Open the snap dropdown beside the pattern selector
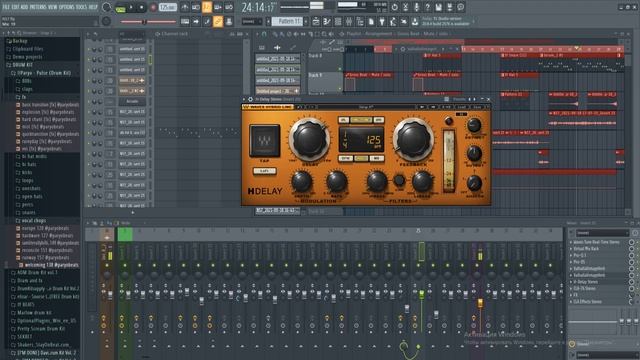640x360 pixels. pos(252,21)
